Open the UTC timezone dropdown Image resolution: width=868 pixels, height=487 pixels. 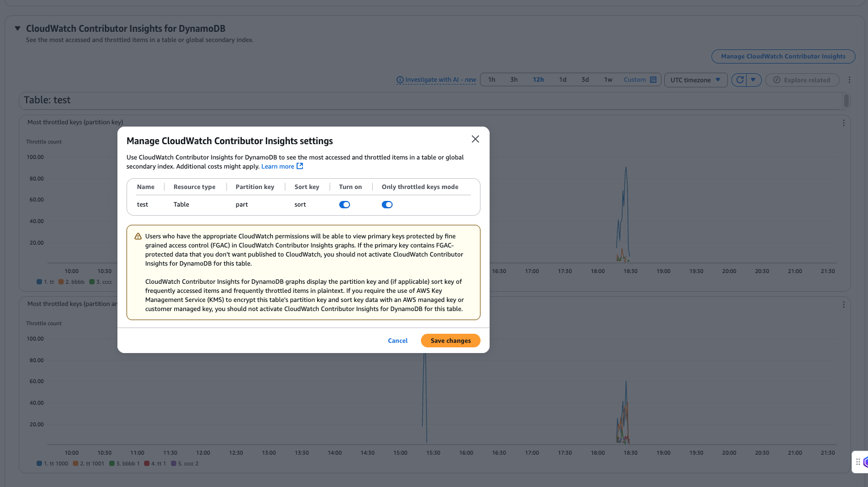696,79
